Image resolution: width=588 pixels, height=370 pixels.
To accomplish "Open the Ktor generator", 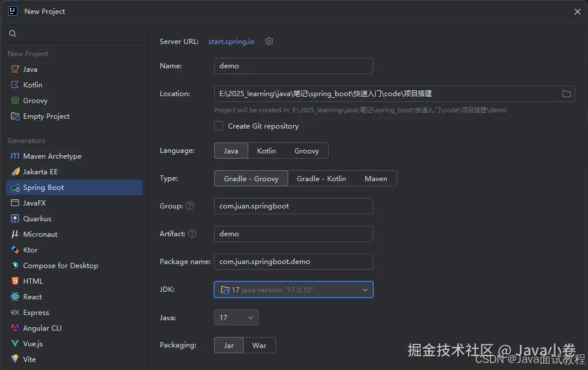I will click(32, 250).
